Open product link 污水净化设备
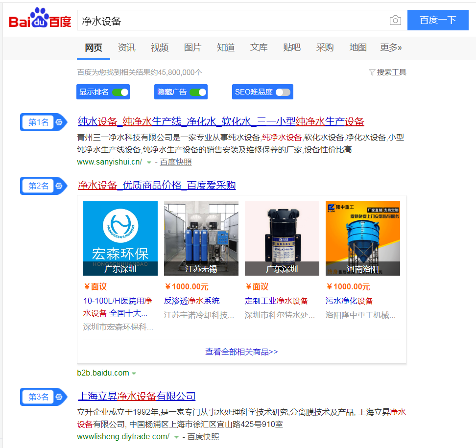This screenshot has width=476, height=448. [x=349, y=301]
